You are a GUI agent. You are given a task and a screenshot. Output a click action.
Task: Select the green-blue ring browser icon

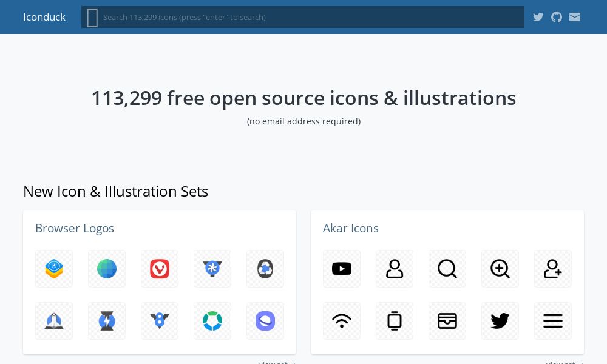coord(212,321)
